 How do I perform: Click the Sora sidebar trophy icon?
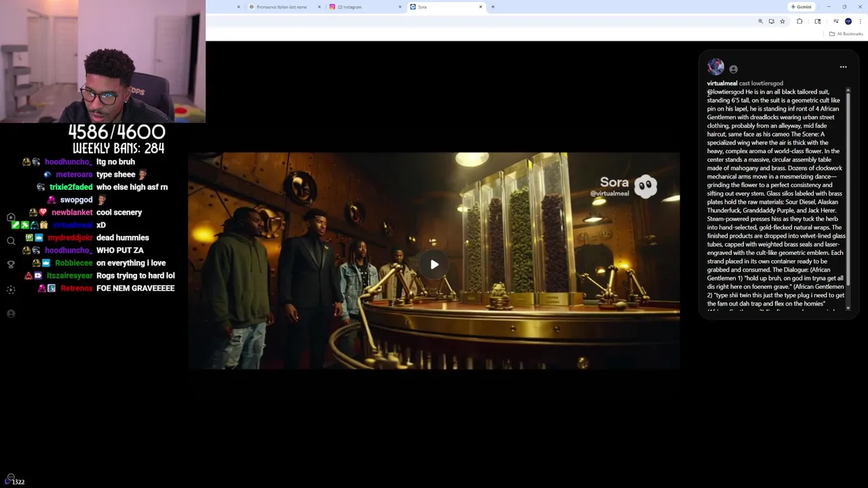[11, 264]
